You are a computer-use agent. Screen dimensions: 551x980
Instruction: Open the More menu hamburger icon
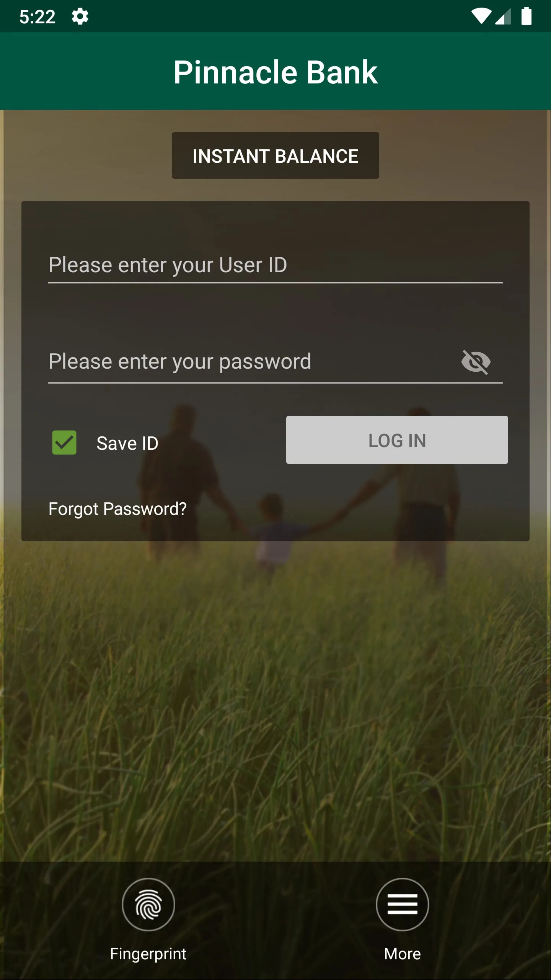(402, 904)
